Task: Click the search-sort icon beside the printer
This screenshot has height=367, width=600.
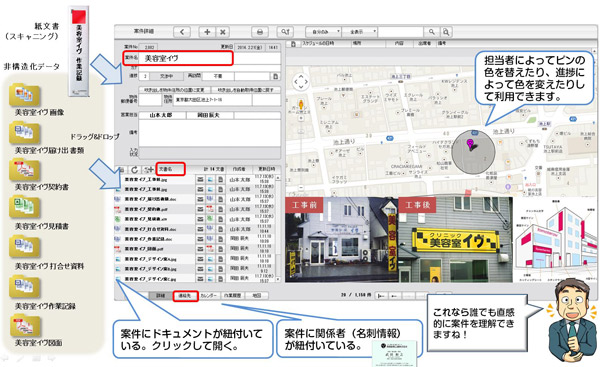Action: pyautogui.click(x=285, y=32)
